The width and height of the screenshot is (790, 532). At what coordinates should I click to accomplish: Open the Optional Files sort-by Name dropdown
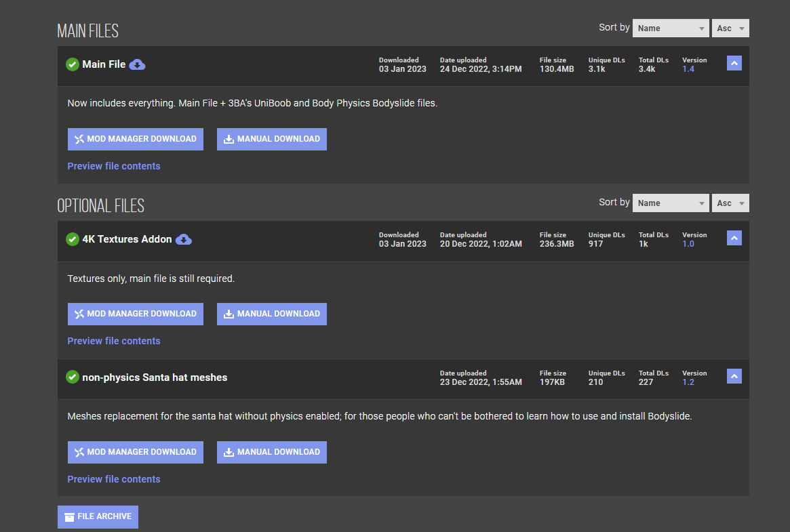[671, 203]
